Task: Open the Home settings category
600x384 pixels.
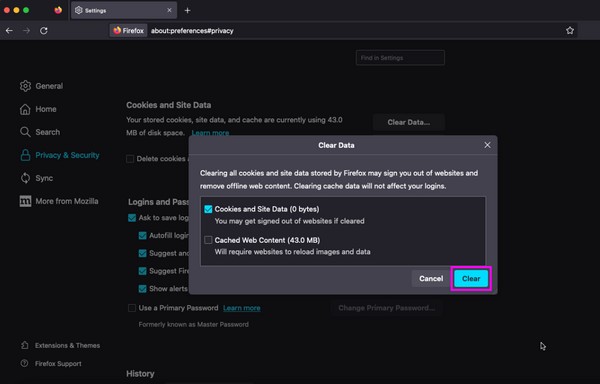Action: tap(38, 109)
